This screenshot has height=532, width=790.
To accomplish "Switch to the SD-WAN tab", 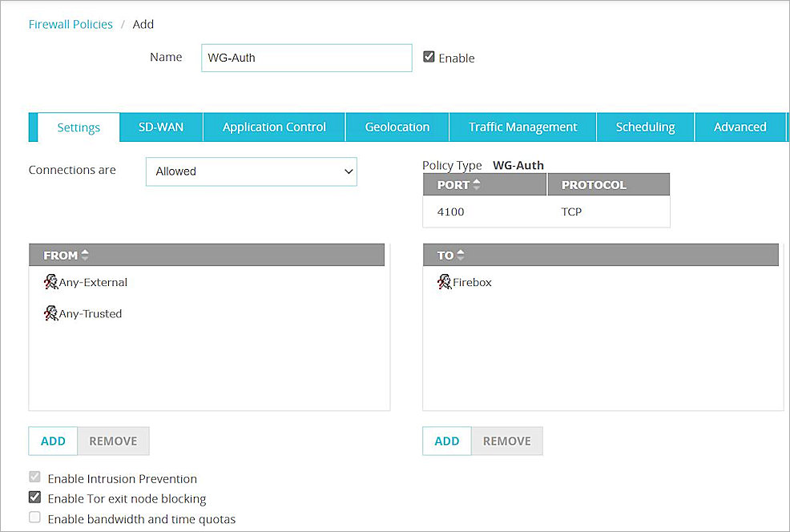I will 160,127.
